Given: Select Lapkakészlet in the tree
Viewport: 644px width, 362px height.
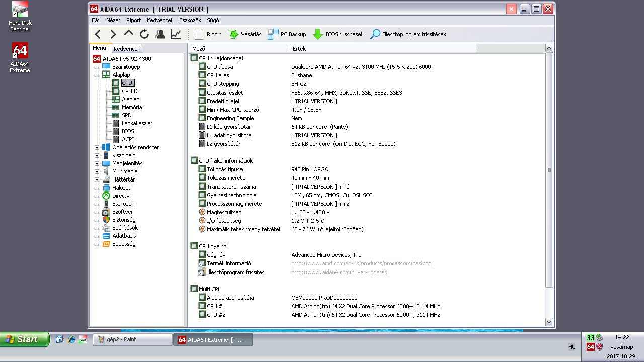Looking at the screenshot, I should 137,123.
